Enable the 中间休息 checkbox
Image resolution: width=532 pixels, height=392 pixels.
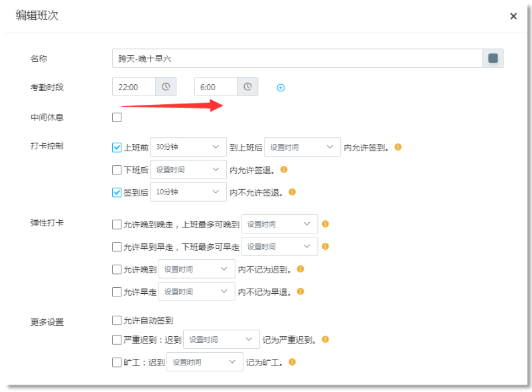pos(117,117)
